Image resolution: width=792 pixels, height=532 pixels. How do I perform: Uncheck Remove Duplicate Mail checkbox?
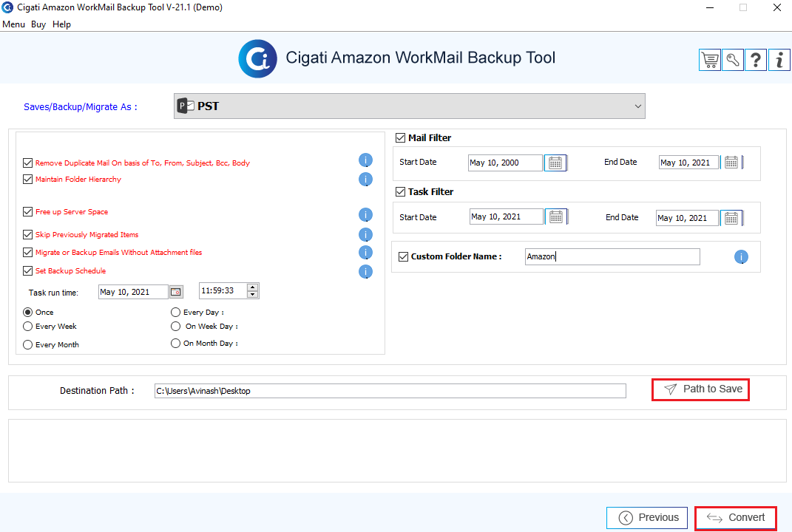click(x=28, y=163)
